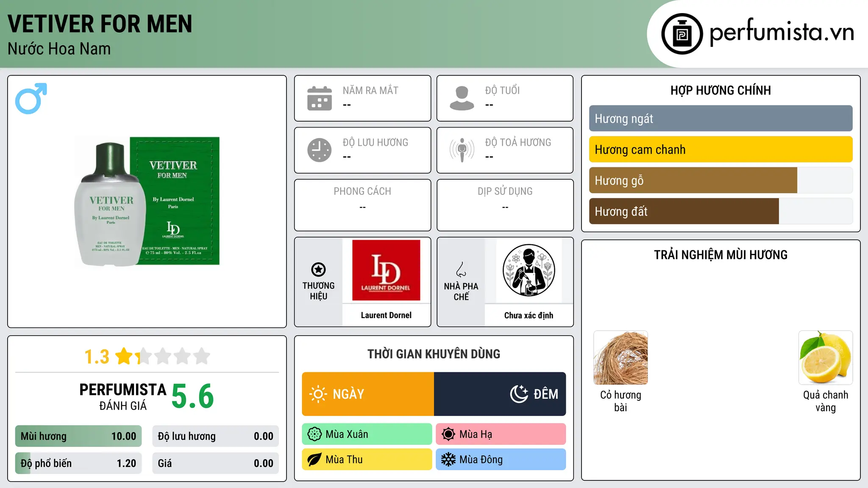Select the Quả chanh vàng note image
This screenshot has height=488, width=868.
826,358
